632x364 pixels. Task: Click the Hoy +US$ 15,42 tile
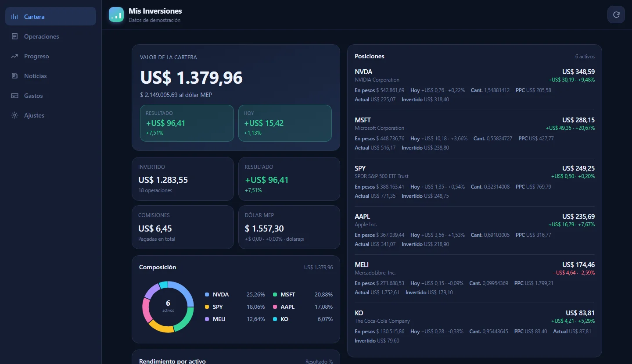click(285, 123)
